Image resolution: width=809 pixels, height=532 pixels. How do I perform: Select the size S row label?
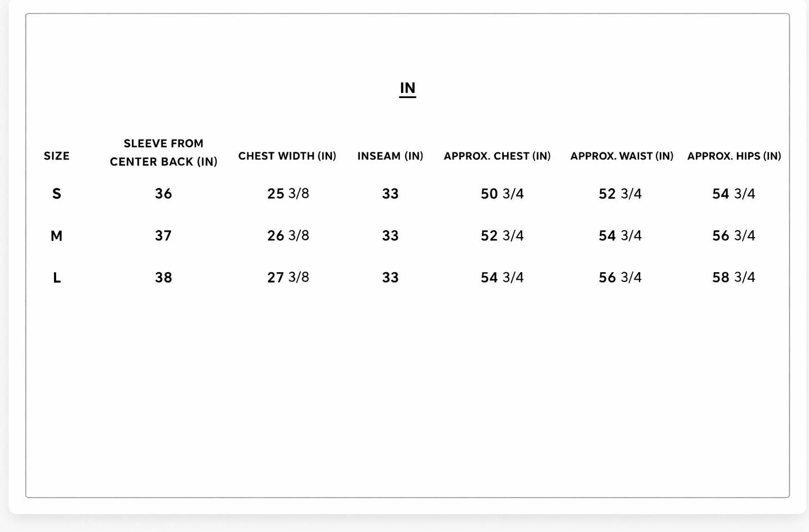point(57,194)
